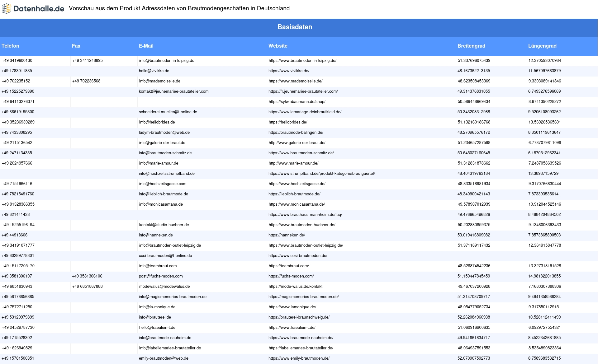Select the Breitengrad column header
The height and width of the screenshot is (364, 598).
tap(471, 46)
